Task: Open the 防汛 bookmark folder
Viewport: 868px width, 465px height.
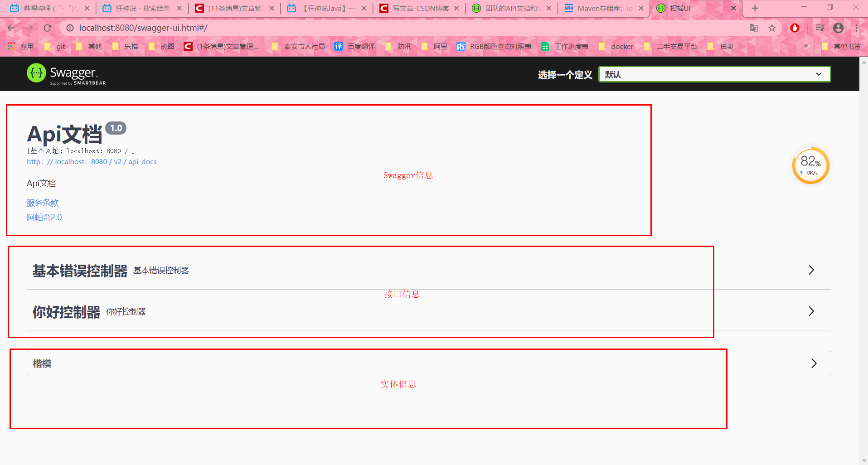Action: (x=398, y=46)
